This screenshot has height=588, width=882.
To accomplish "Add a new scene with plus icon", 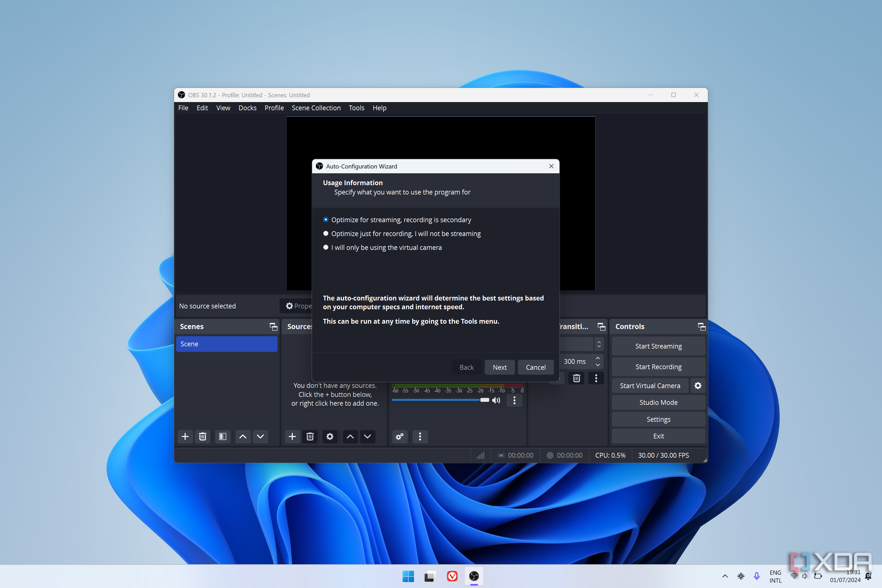I will pos(185,436).
